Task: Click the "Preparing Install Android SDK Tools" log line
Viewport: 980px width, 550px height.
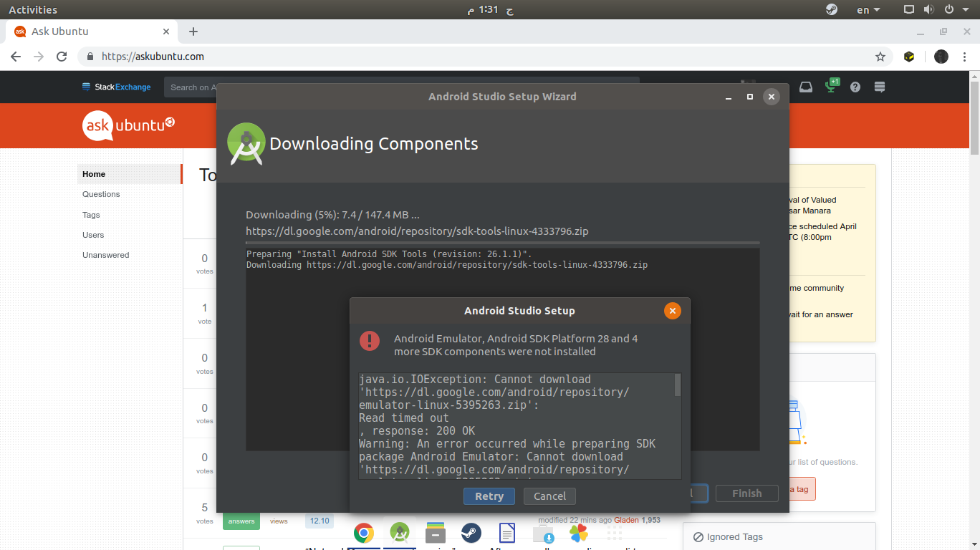Action: pyautogui.click(x=389, y=254)
